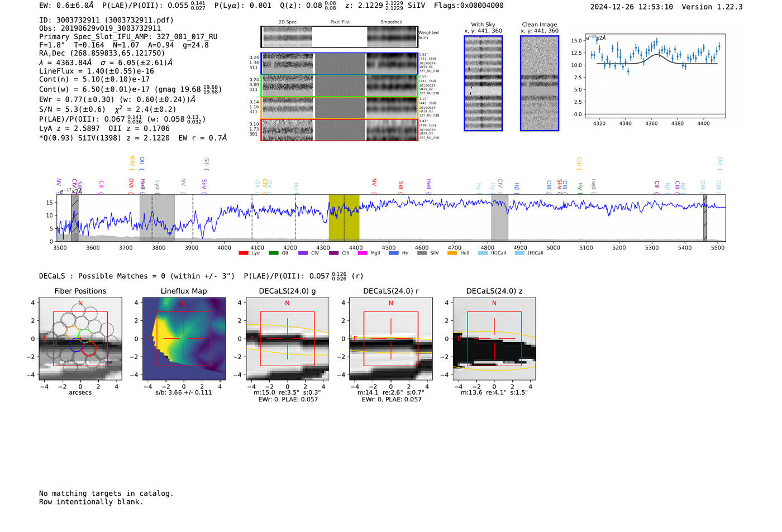Viewport: 782px width, 532px height.
Task: Click the RA,Dec coordinates line
Action: click(x=102, y=54)
